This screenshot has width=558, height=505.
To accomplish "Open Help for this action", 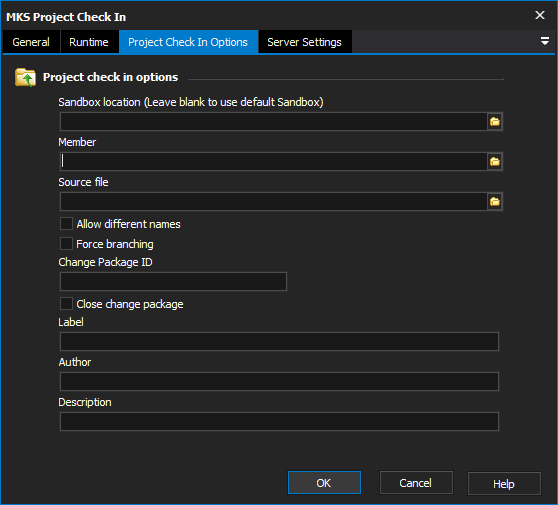I will 504,483.
